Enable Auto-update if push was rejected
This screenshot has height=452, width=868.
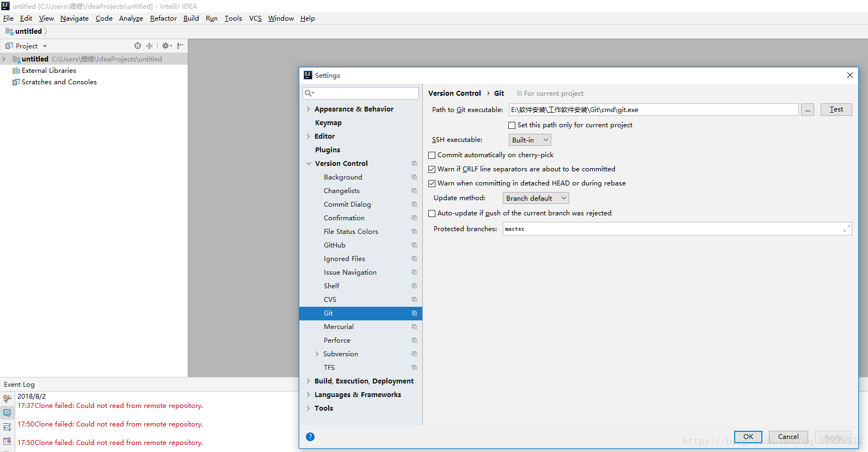click(432, 213)
